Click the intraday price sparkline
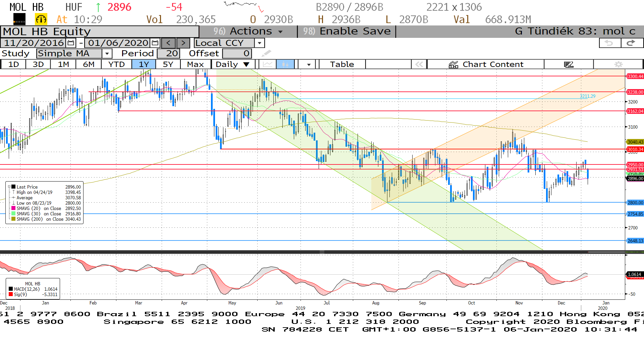The image size is (644, 348). 244,7
